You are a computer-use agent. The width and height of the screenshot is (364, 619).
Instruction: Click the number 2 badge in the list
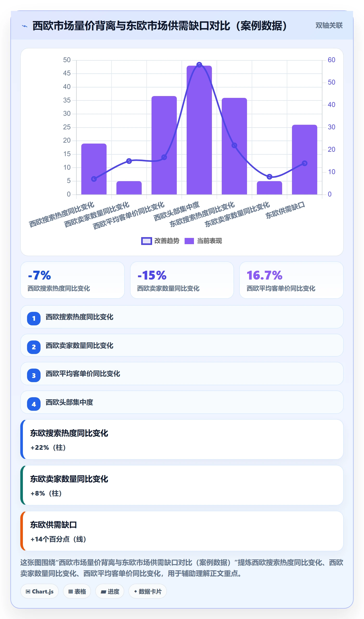pyautogui.click(x=34, y=347)
